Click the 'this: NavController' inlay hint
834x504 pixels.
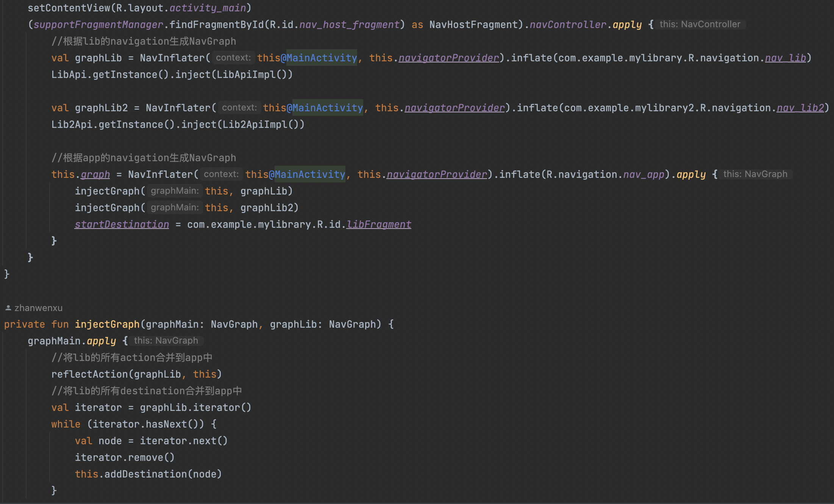700,24
